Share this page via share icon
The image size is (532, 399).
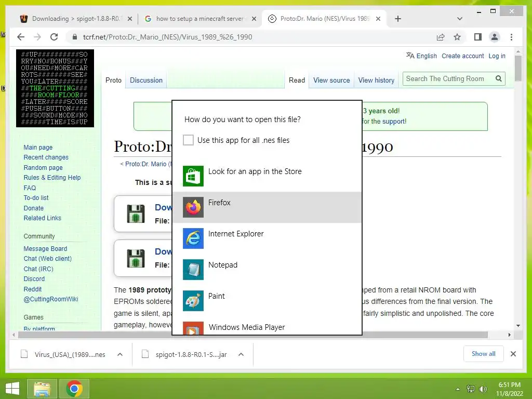pyautogui.click(x=441, y=37)
